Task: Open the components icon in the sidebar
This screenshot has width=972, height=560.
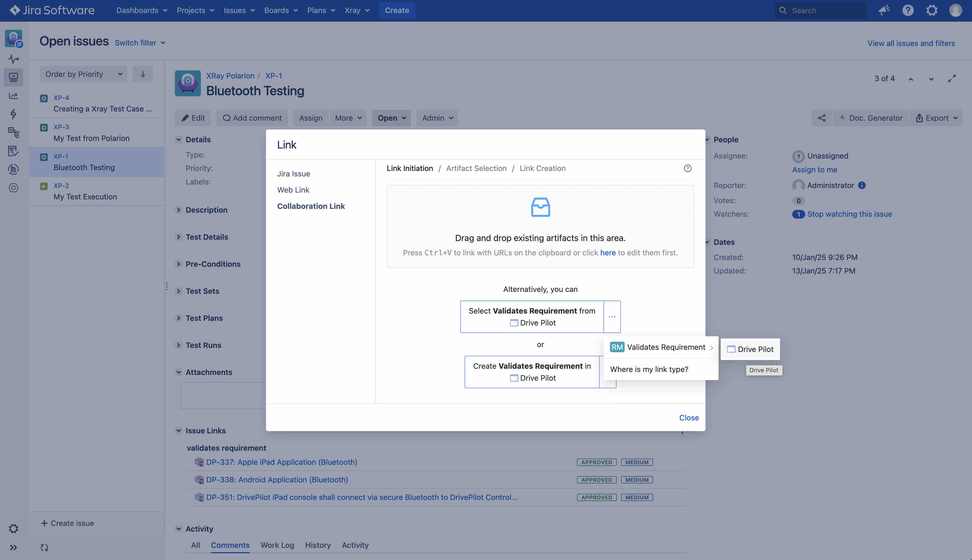Action: (x=14, y=132)
